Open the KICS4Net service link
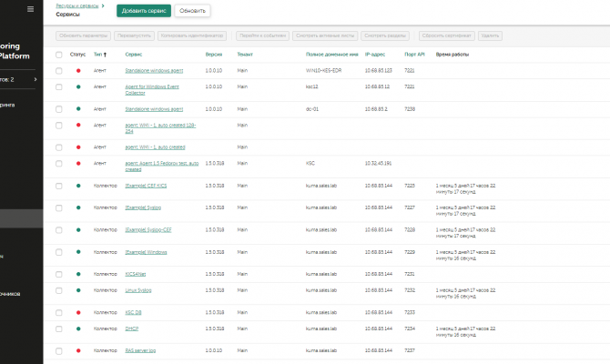 [136, 274]
